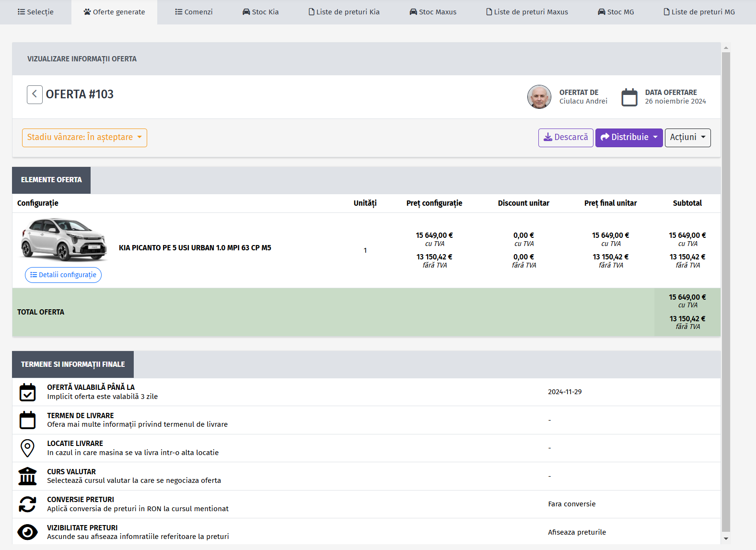The width and height of the screenshot is (756, 550).
Task: Open the Acțiuni dropdown menu
Action: pyautogui.click(x=687, y=138)
